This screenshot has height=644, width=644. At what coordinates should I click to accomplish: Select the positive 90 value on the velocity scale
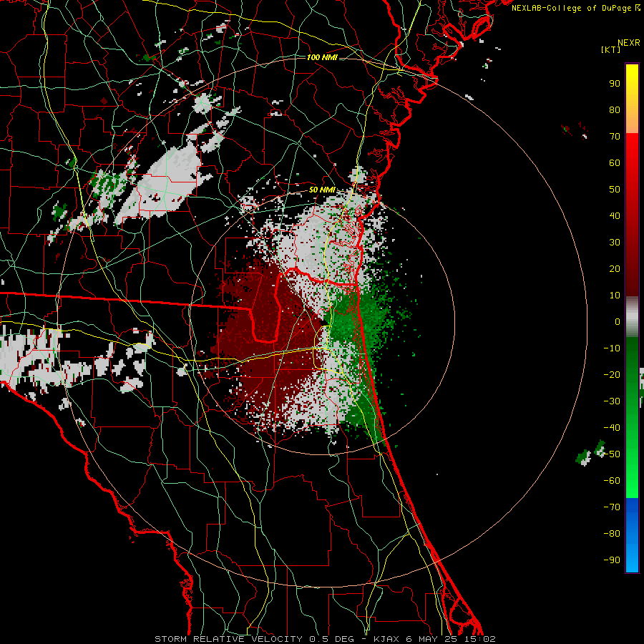coord(615,84)
